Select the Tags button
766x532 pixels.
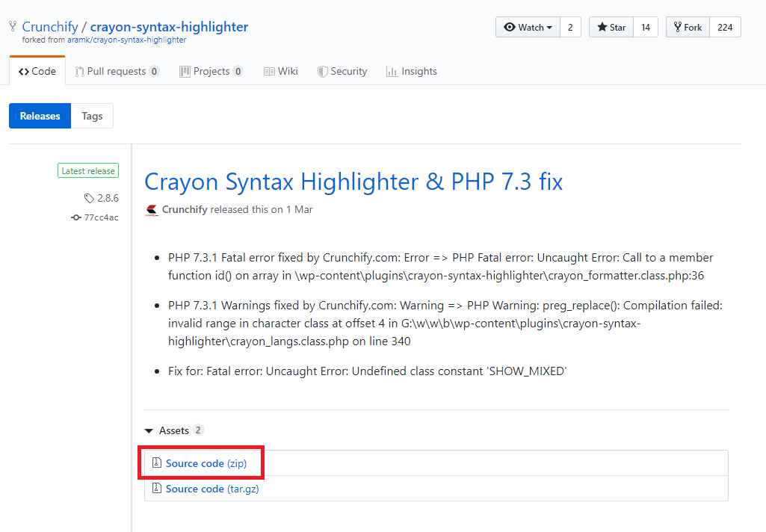click(93, 116)
